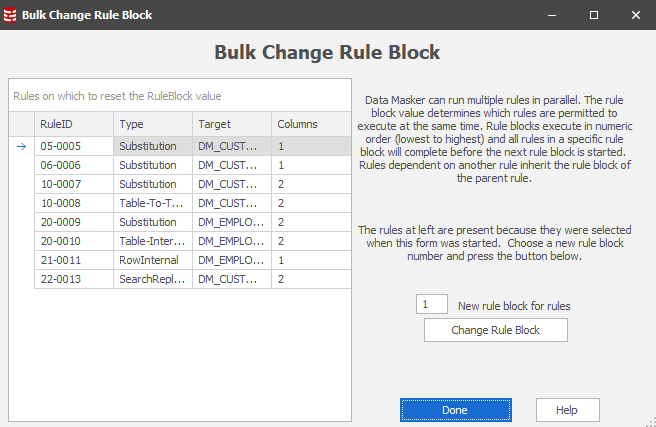Open Help for bulk rule block
Viewport: 656px width, 427px height.
pyautogui.click(x=567, y=410)
